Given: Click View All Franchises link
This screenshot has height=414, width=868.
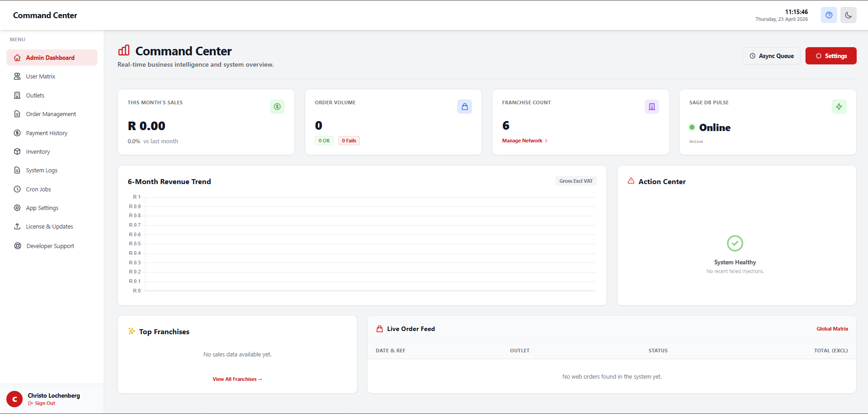Looking at the screenshot, I should pos(237,379).
